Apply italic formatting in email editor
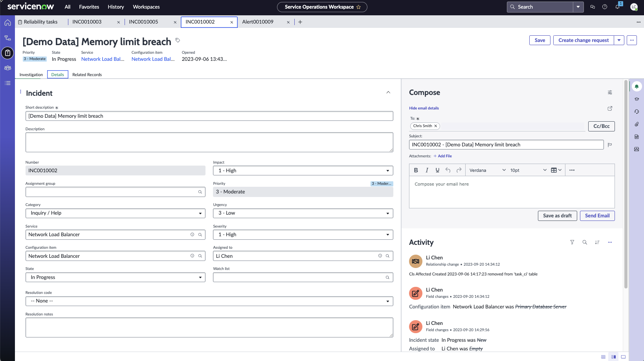This screenshot has height=361, width=644. click(427, 170)
